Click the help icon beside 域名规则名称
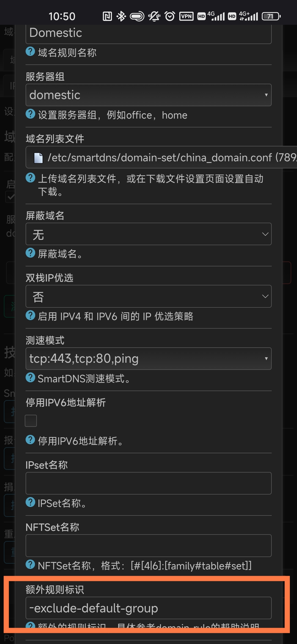 tap(30, 51)
